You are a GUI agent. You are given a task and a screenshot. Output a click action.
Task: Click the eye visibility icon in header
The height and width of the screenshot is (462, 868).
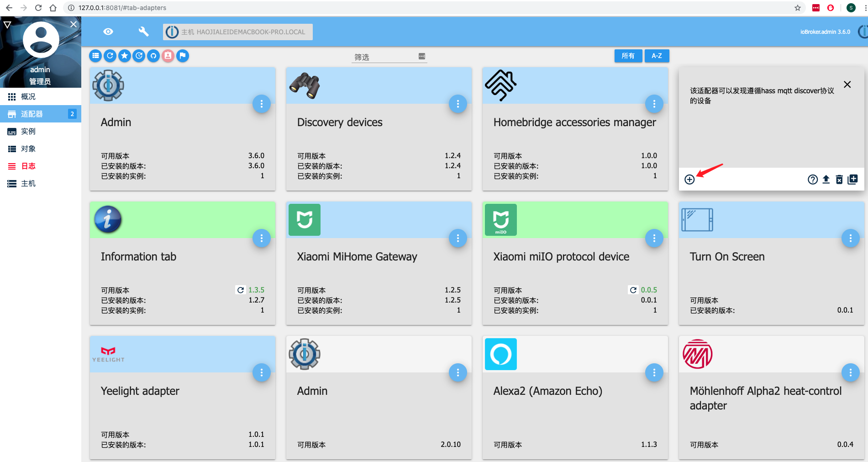click(x=108, y=32)
